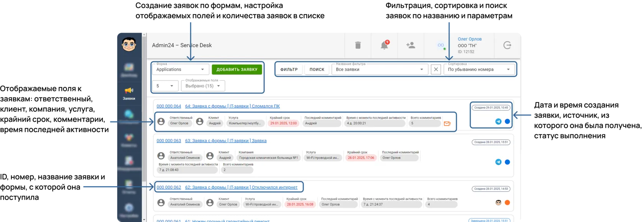Click the Telegram source icon in ticket 63
The image size is (644, 222).
(498, 162)
